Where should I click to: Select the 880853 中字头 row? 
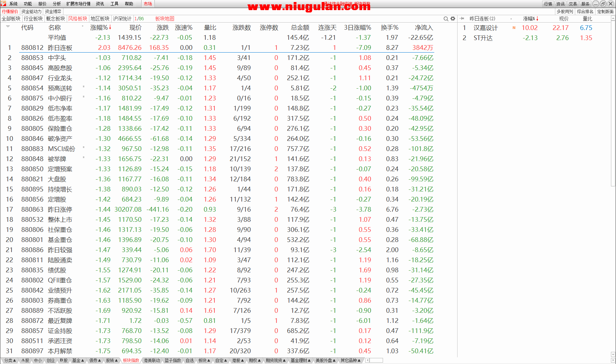(x=217, y=58)
